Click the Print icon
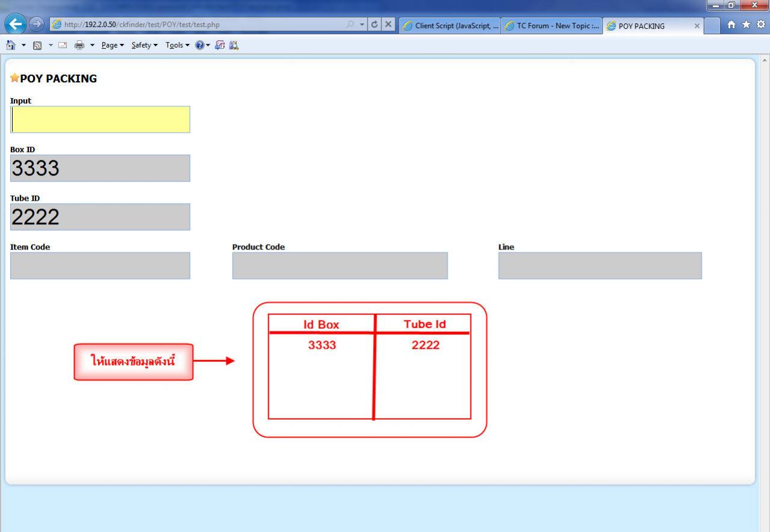The image size is (770, 532). (x=79, y=45)
